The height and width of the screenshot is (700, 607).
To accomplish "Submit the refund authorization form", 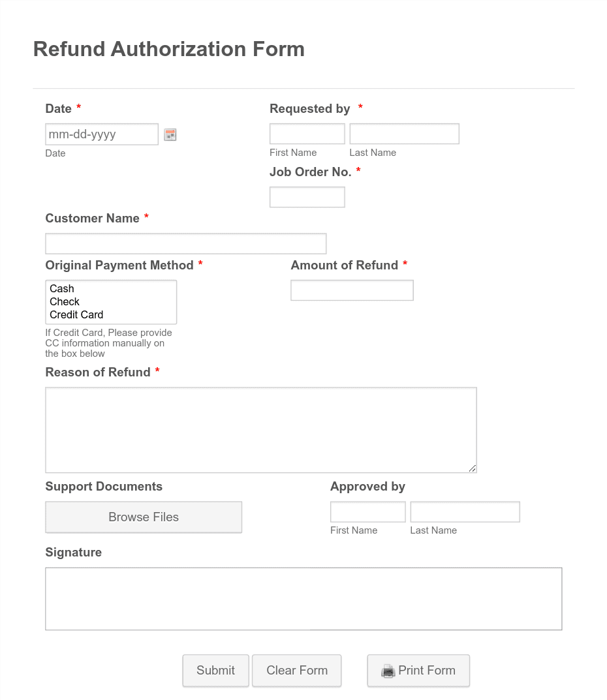I will [x=215, y=671].
